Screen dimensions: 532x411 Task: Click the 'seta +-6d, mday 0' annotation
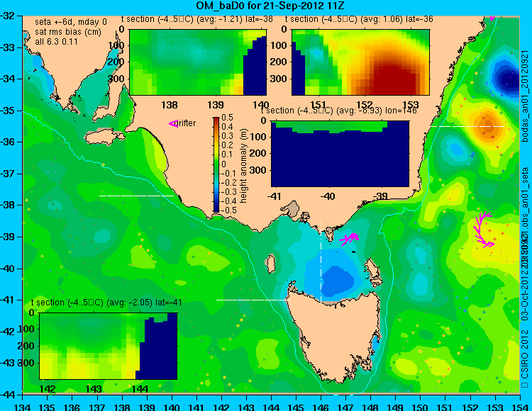coord(71,22)
